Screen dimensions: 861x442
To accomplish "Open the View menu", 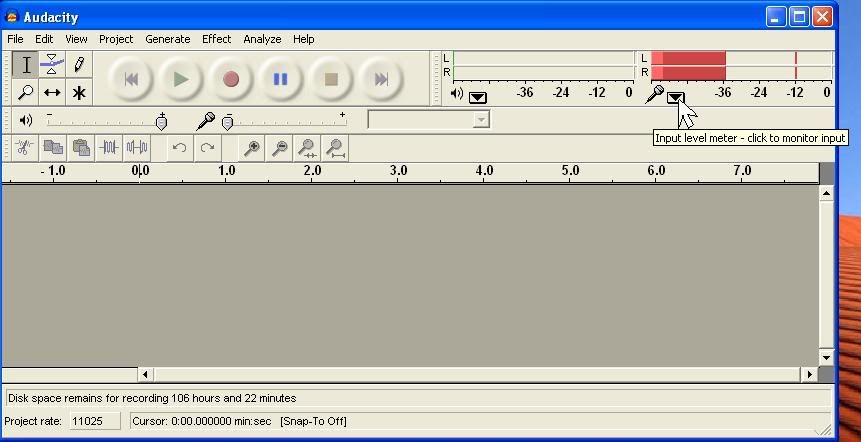I will (76, 39).
